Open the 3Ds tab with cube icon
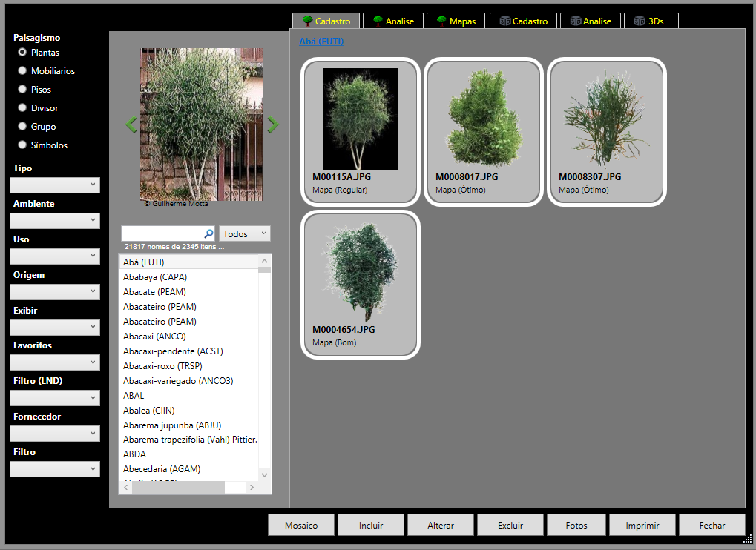Viewport: 756px width, 550px height. (x=651, y=21)
